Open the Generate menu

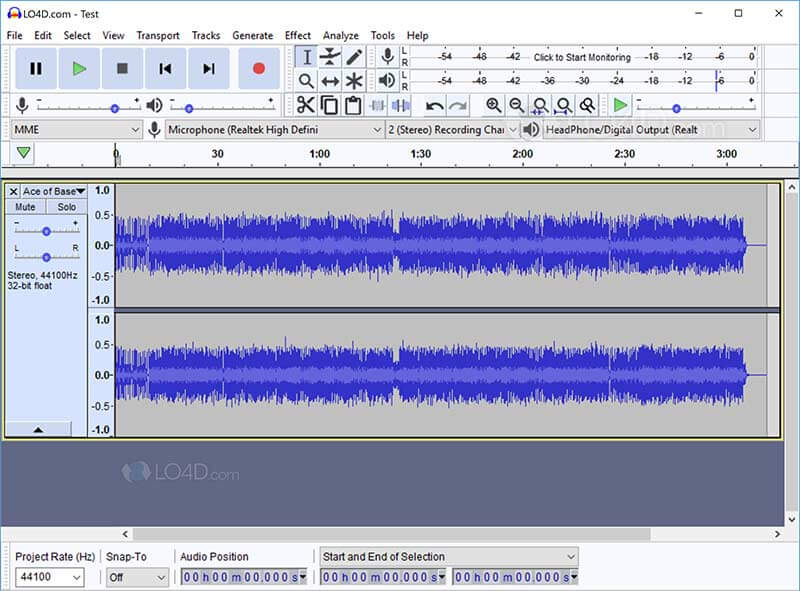click(252, 35)
